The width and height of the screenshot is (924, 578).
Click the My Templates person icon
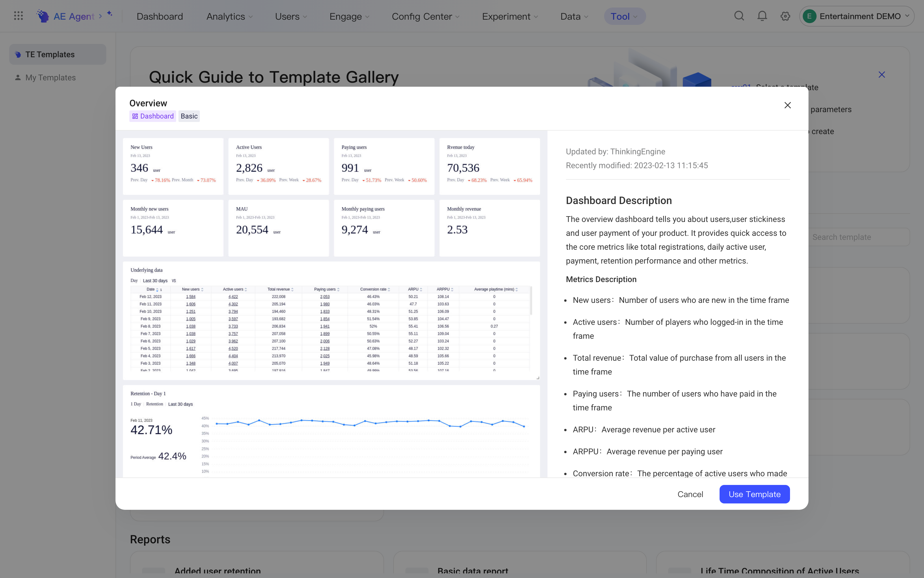[18, 78]
